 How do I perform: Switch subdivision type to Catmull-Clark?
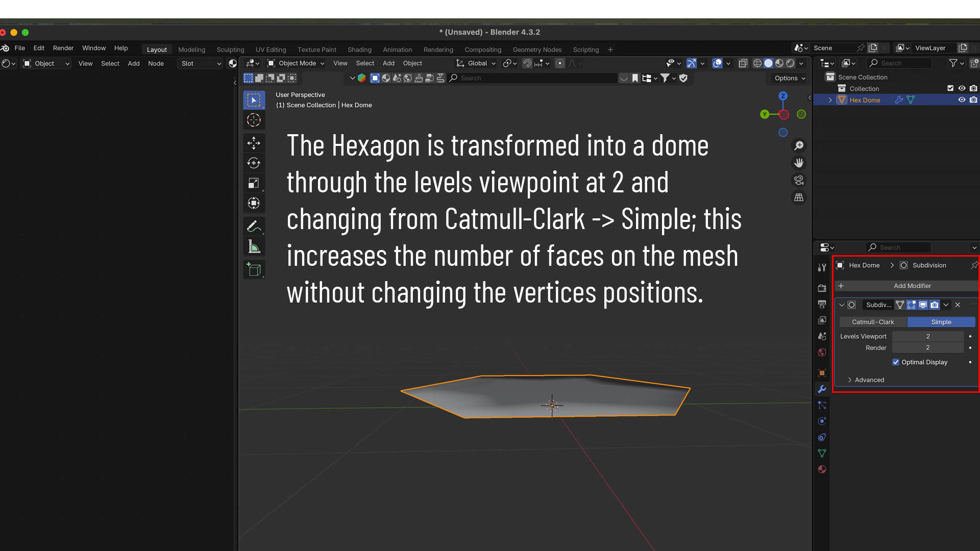click(873, 322)
